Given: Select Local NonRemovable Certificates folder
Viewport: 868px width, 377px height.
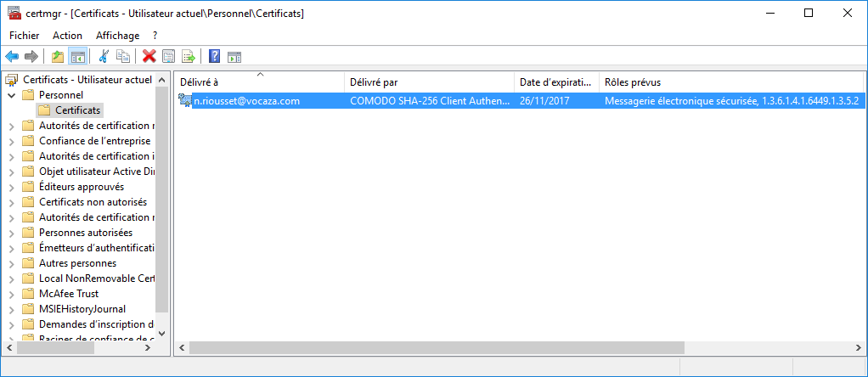Looking at the screenshot, I should (96, 279).
